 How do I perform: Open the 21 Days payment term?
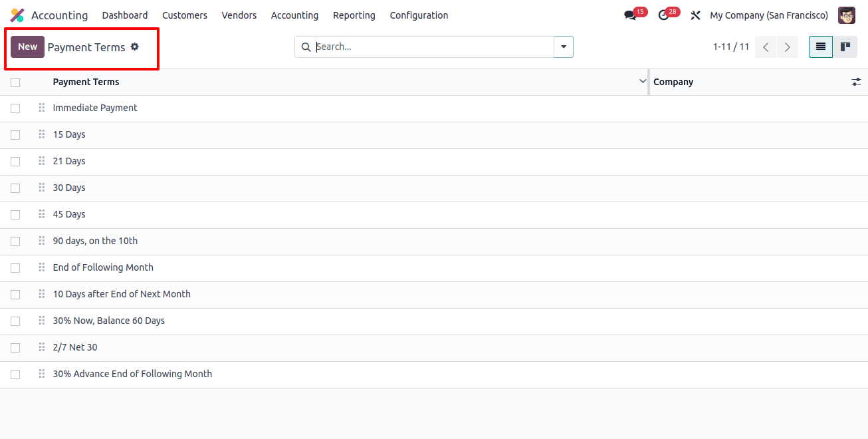coord(69,161)
